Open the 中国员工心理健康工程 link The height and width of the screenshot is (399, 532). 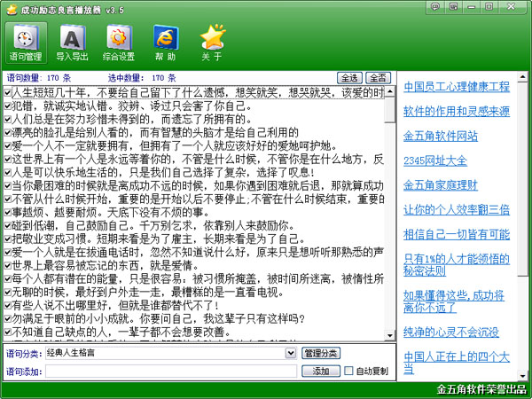point(457,87)
